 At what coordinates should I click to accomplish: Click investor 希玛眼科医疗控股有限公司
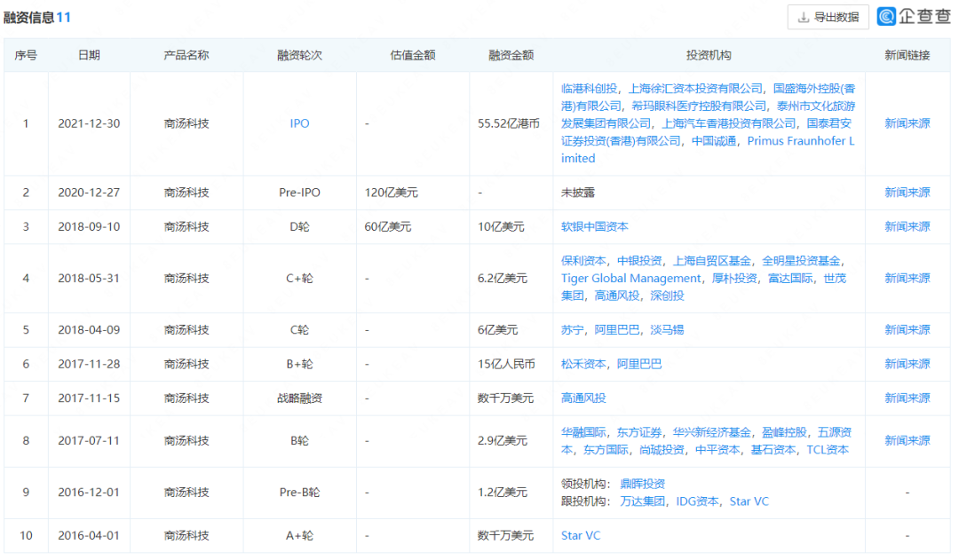(x=699, y=106)
